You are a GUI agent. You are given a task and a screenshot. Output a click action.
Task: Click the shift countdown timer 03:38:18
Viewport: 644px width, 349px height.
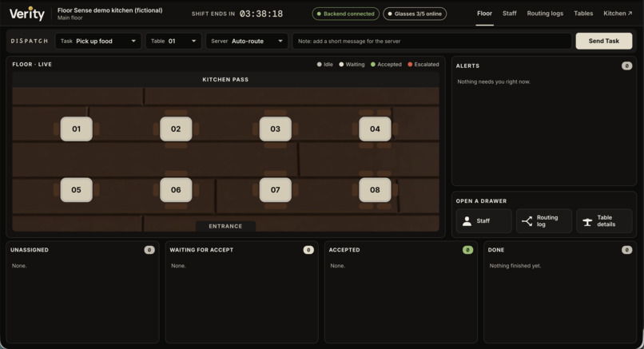click(x=261, y=14)
